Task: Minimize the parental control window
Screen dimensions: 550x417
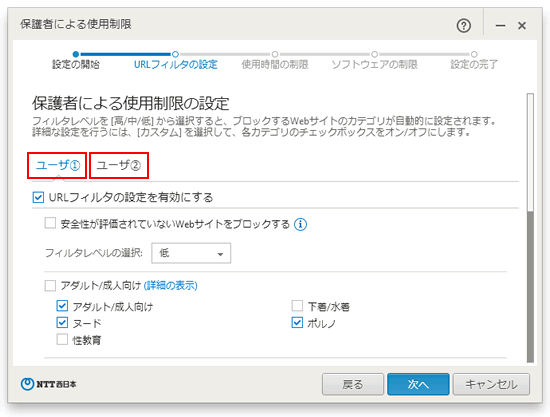Action: [x=500, y=26]
